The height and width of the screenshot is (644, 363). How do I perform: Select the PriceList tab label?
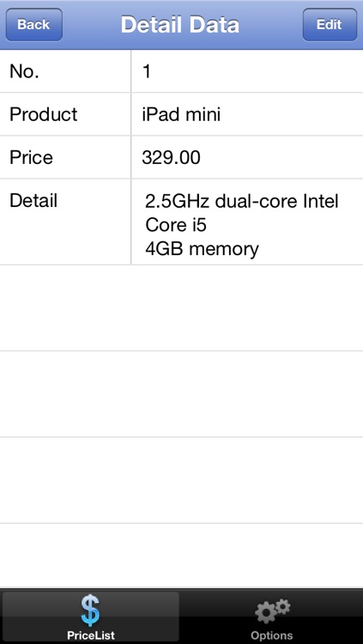coord(91,635)
